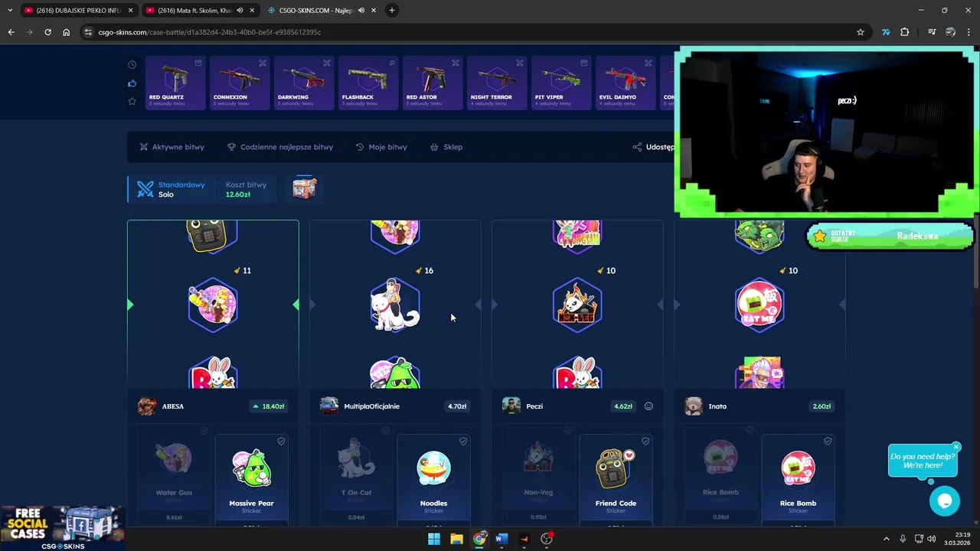Click the EAT ME sticker in fourth spinner
Viewport: 980px width, 551px height.
point(759,305)
